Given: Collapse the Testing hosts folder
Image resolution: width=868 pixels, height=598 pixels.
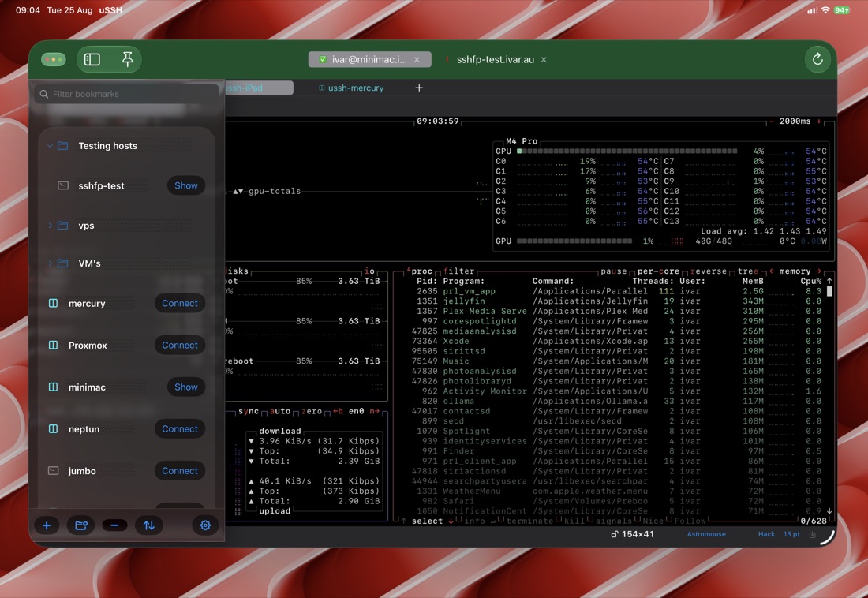Looking at the screenshot, I should 50,146.
